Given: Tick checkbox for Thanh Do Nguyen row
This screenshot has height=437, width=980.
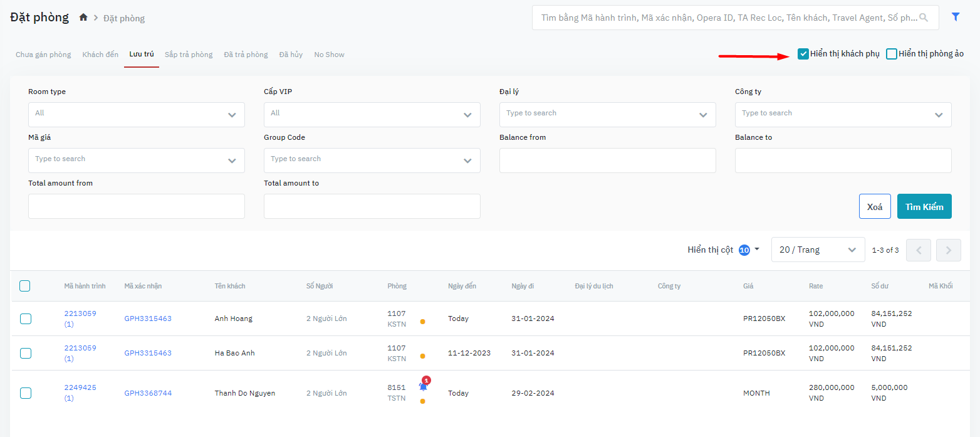Looking at the screenshot, I should pyautogui.click(x=26, y=393).
